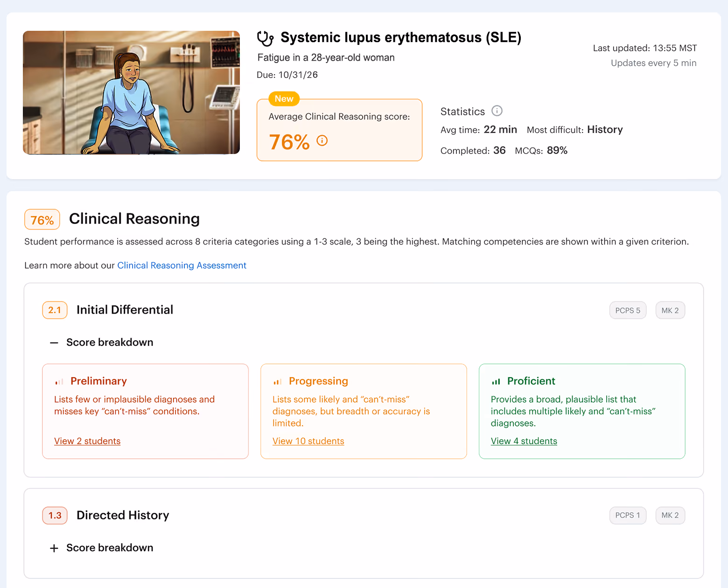Click the Avg time 22 min value

(500, 129)
